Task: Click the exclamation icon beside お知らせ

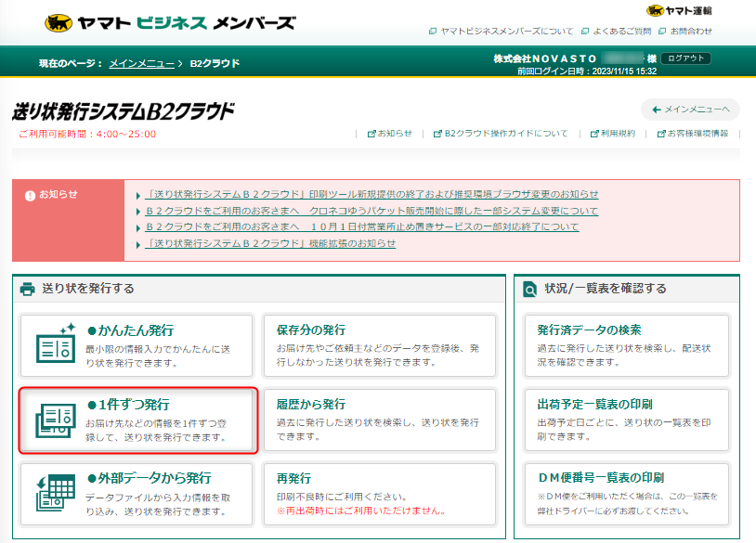Action: [30, 196]
